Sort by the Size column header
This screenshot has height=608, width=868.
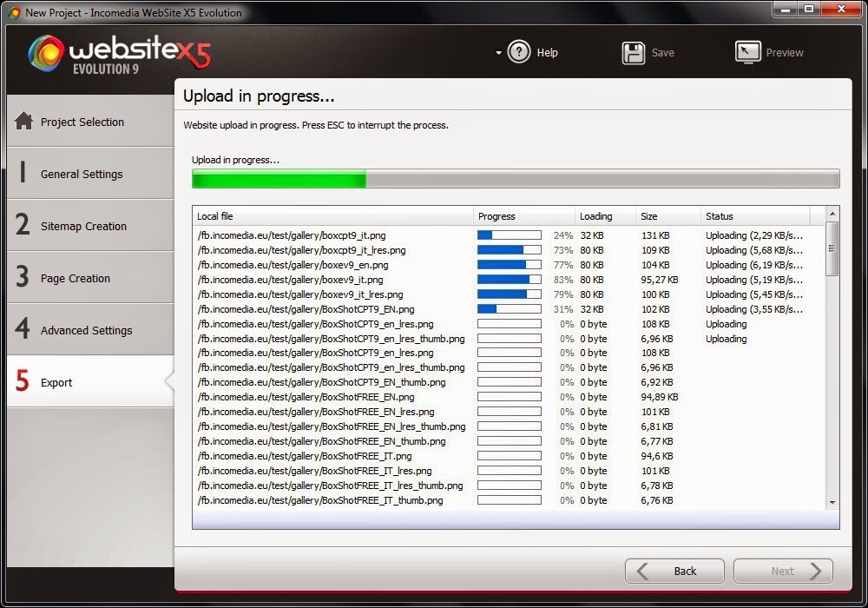coord(667,216)
